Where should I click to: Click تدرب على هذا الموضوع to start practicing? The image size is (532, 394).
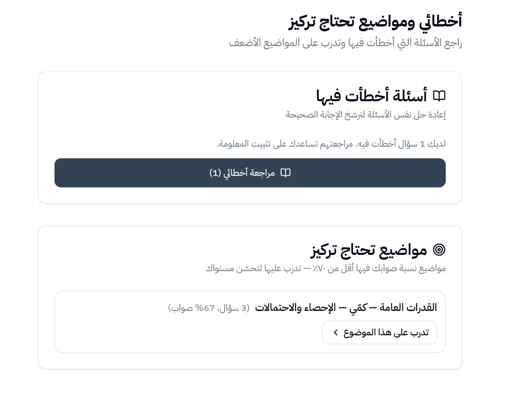click(x=379, y=333)
